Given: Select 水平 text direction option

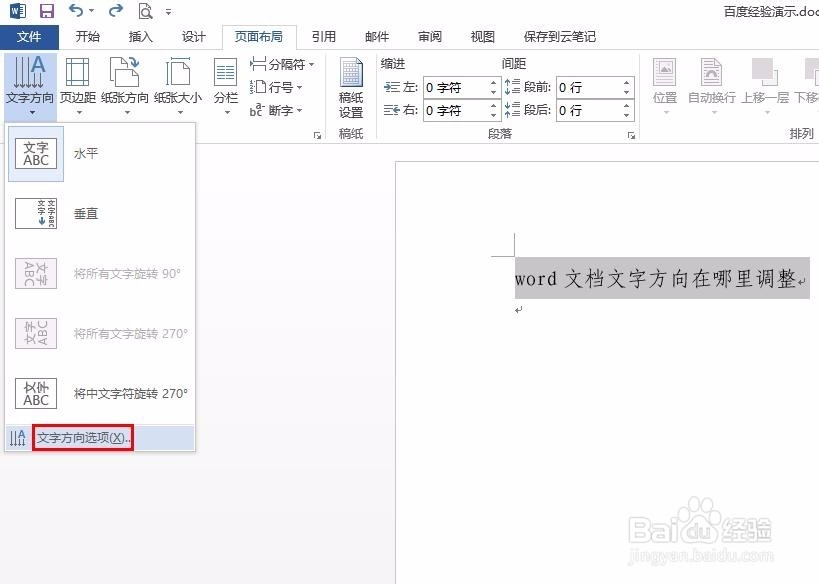Looking at the screenshot, I should [85, 155].
